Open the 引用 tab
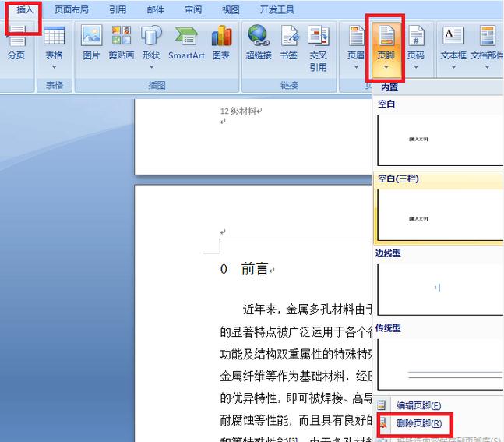The image size is (504, 442). pos(118,9)
